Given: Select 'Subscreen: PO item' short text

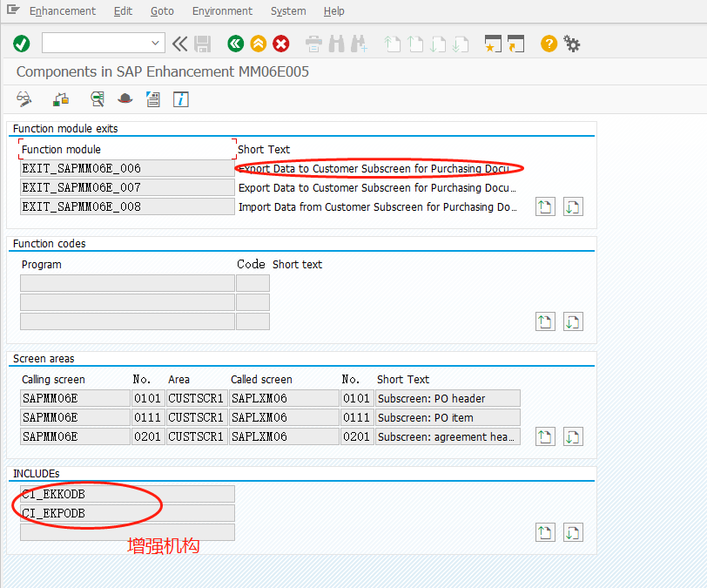Looking at the screenshot, I should pos(448,417).
